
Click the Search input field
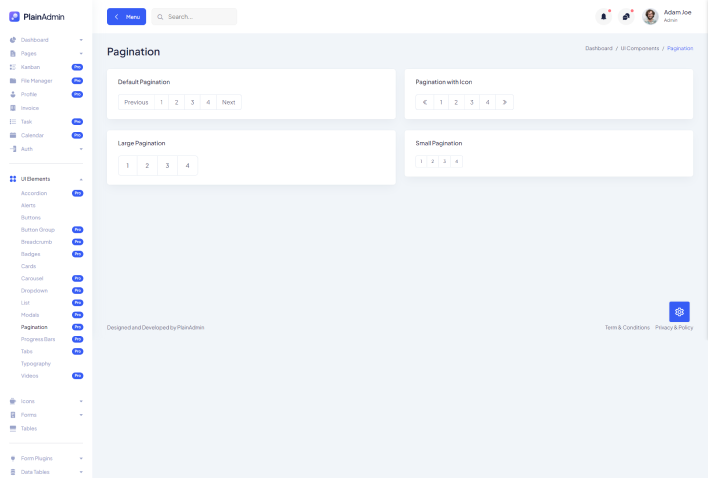click(198, 17)
